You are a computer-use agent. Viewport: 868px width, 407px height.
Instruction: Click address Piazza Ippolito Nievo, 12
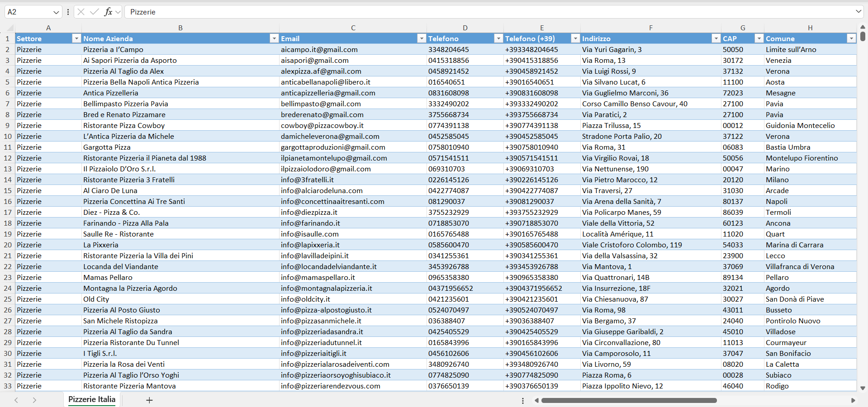click(x=650, y=386)
